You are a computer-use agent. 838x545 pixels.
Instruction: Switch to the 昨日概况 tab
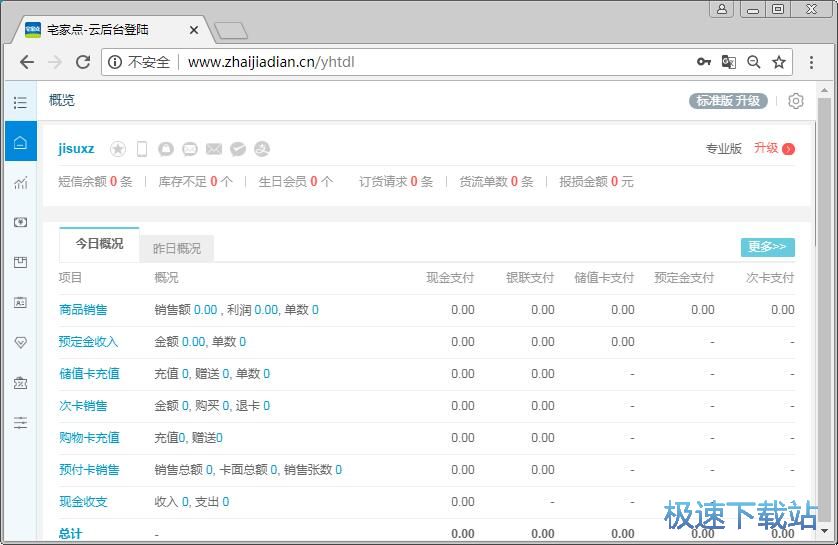177,248
